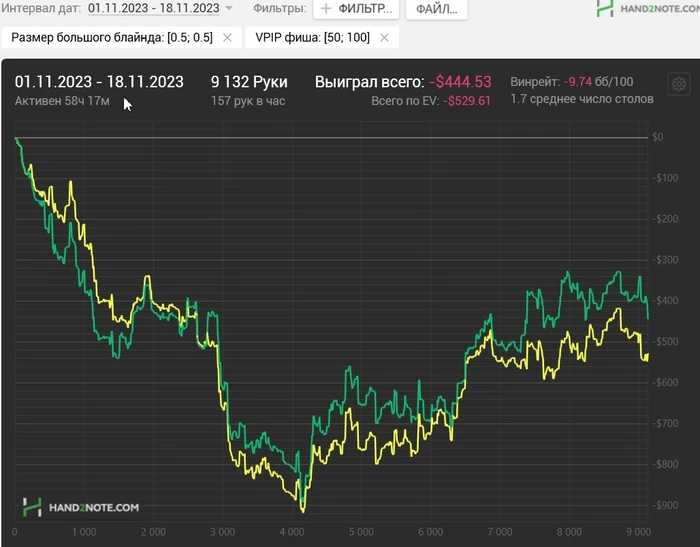Click the Активен 58ч 17м text
This screenshot has width=700, height=547.
click(x=62, y=101)
